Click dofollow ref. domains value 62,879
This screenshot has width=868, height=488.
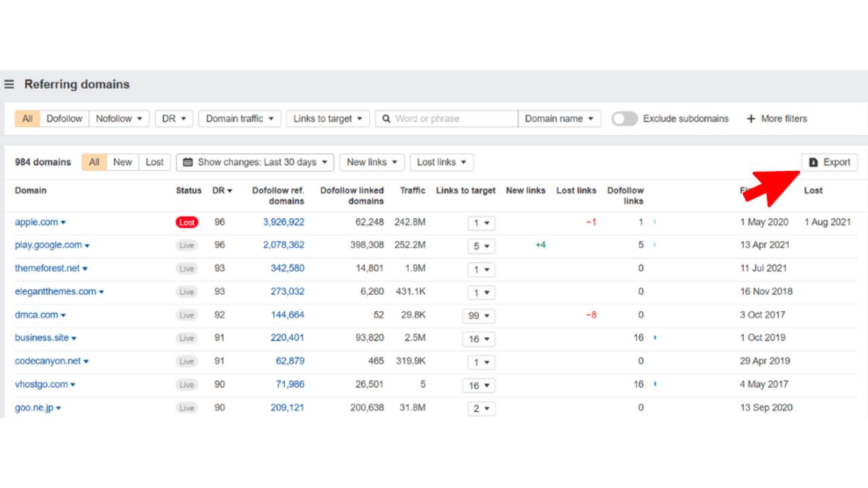coord(290,361)
